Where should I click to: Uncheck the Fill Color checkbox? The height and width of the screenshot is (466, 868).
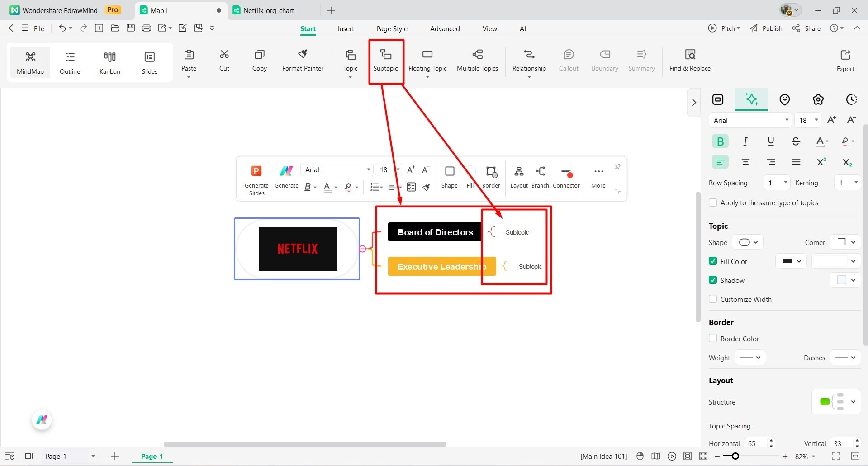(x=713, y=261)
